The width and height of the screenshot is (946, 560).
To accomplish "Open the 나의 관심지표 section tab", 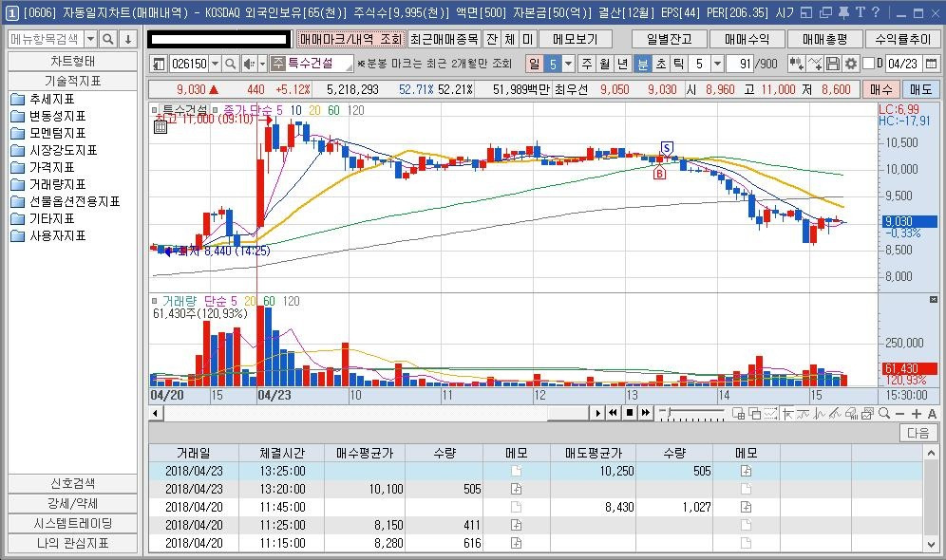I will tap(72, 543).
